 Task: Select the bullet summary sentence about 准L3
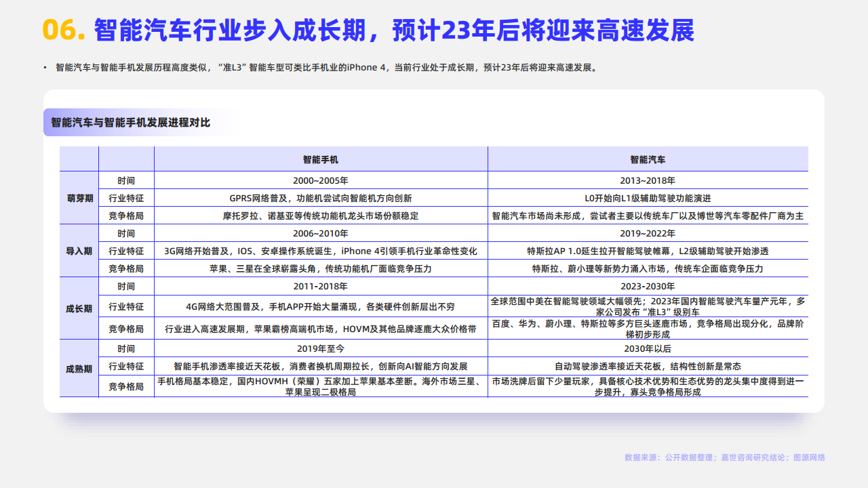click(326, 68)
